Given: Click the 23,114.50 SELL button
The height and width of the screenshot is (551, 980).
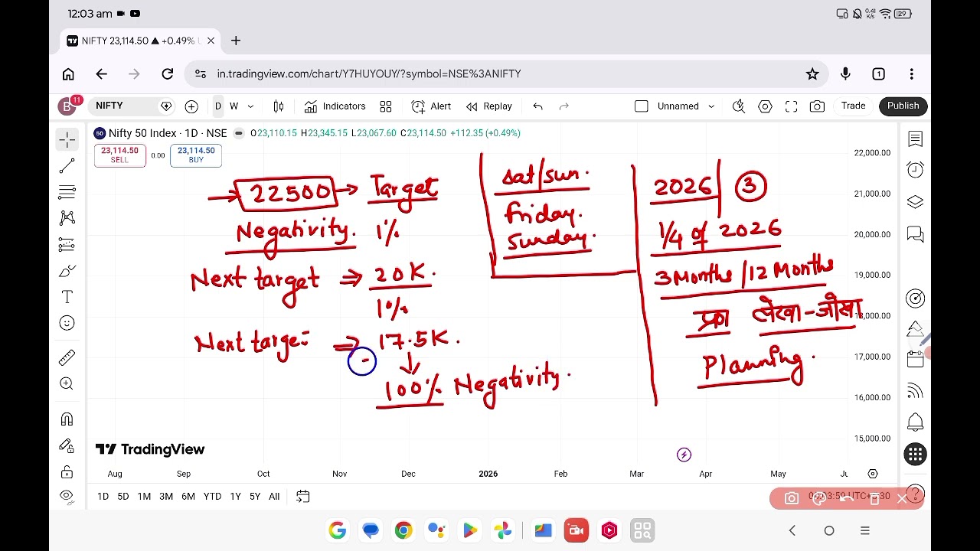Looking at the screenshot, I should click(119, 155).
